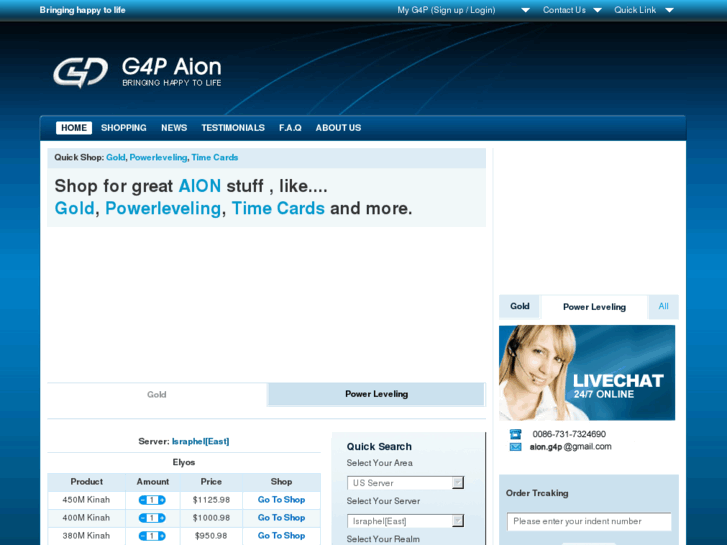The image size is (727, 545).
Task: Click the Quick Shop Time Cards link
Action: 215,158
